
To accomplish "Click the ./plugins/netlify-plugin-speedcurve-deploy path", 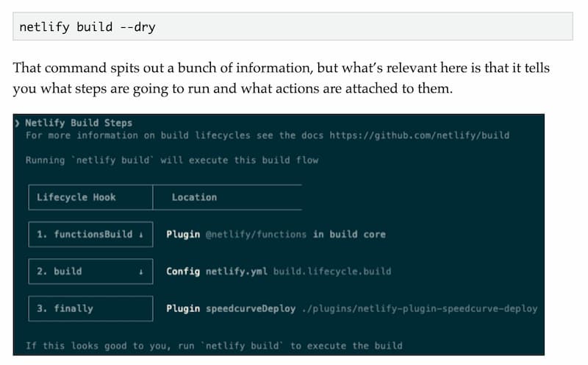I will point(420,308).
